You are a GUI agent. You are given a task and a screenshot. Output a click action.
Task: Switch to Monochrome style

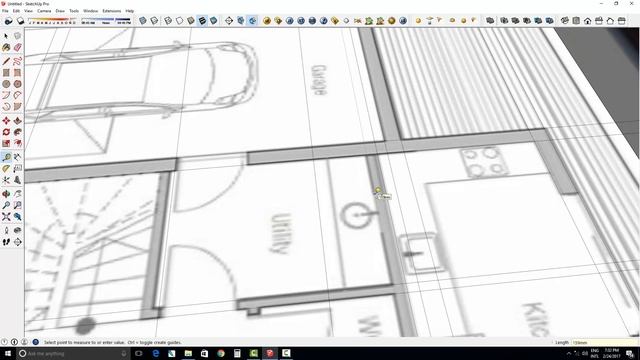tap(214, 20)
